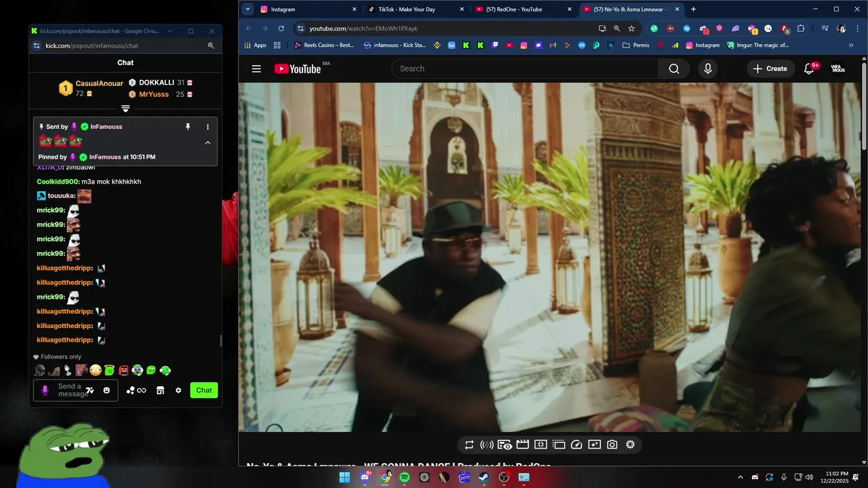Image resolution: width=868 pixels, height=488 pixels.
Task: Open the Imgur bookmark
Action: (x=758, y=45)
